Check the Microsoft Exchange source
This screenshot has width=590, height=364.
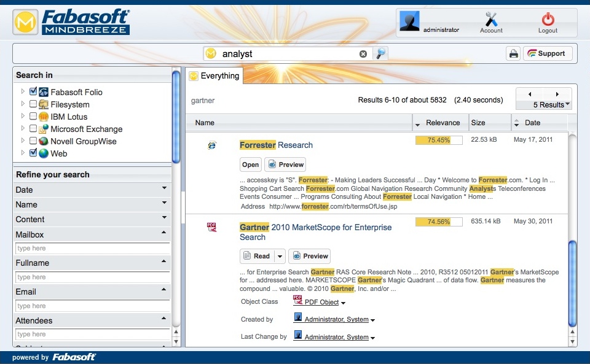pyautogui.click(x=33, y=128)
